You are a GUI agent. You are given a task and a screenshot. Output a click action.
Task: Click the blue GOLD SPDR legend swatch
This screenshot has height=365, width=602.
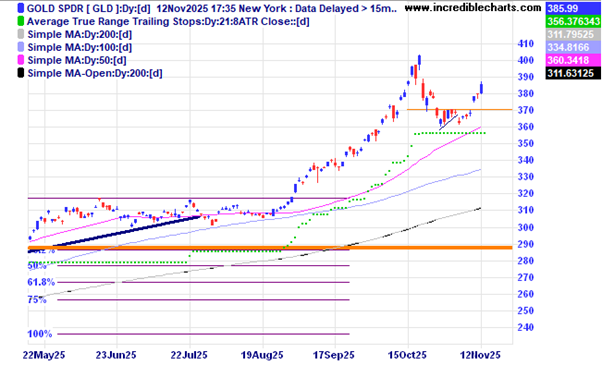21,8
